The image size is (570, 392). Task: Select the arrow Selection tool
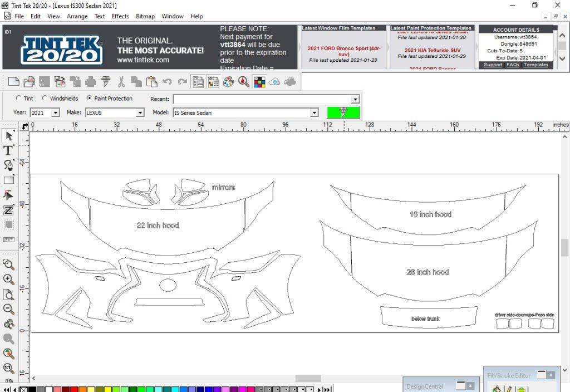click(9, 136)
